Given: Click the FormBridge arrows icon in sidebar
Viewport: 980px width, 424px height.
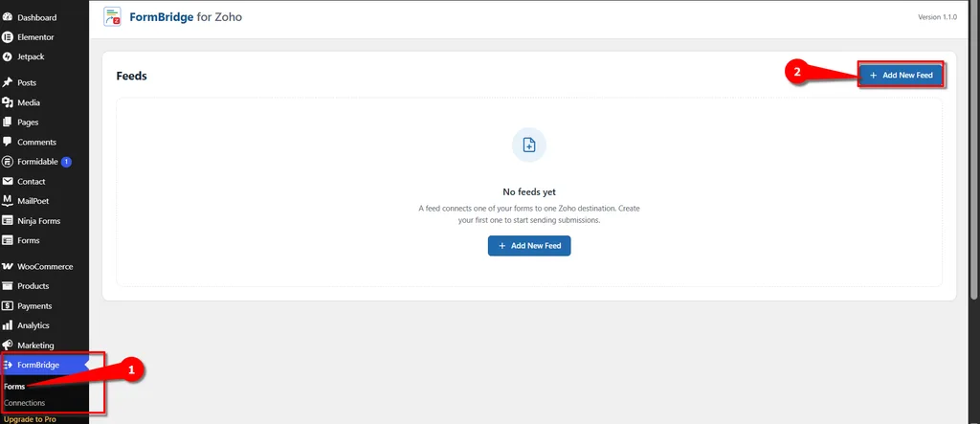Looking at the screenshot, I should coord(8,365).
